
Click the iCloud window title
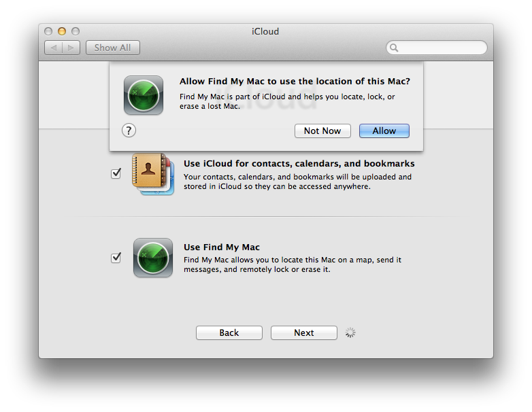[x=265, y=31]
